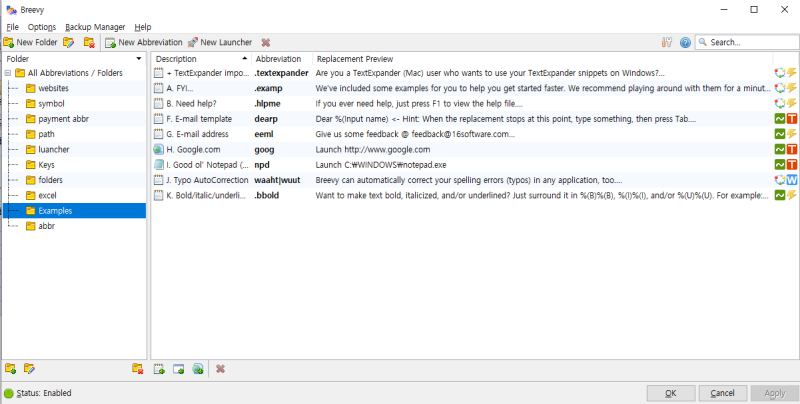The height and width of the screenshot is (404, 800).
Task: Click the rename folder pencil icon in top toolbar
Action: pyautogui.click(x=69, y=42)
